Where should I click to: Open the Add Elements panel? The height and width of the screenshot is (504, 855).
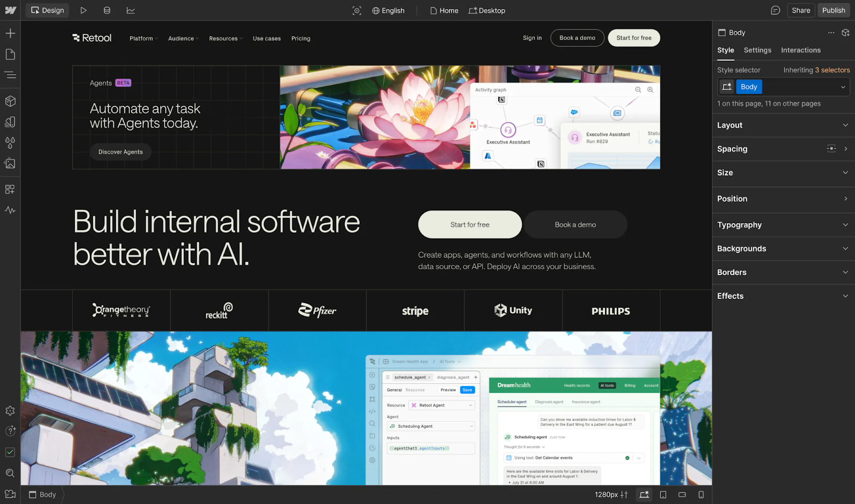pyautogui.click(x=10, y=33)
